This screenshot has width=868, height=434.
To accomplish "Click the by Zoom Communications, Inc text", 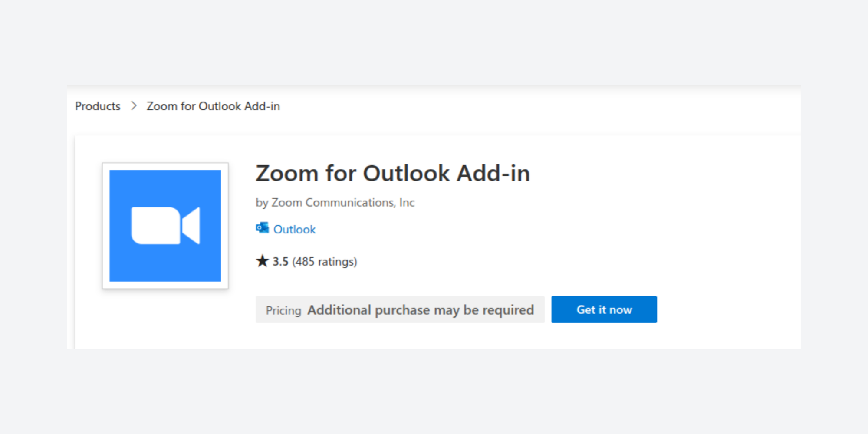I will click(x=335, y=203).
